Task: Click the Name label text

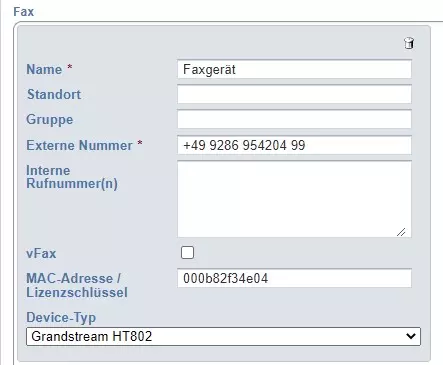Action: point(44,69)
